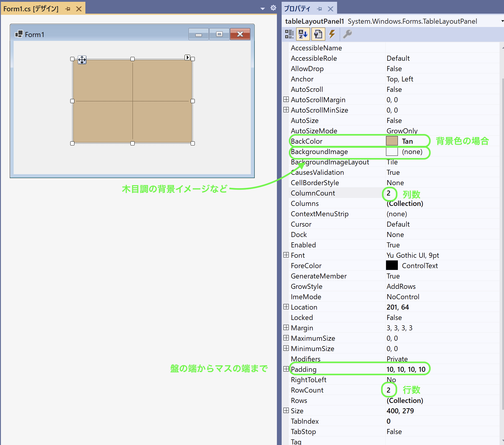Open the Rows (Collection) editor
Image resolution: width=504 pixels, height=445 pixels.
click(404, 400)
